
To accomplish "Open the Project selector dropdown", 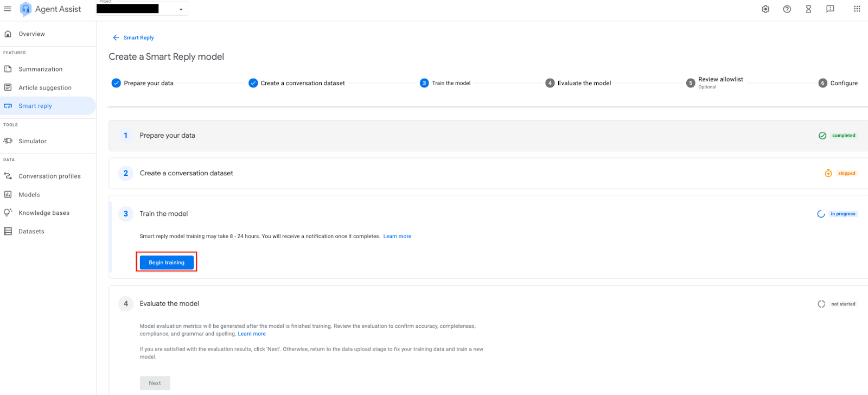I will pos(142,9).
